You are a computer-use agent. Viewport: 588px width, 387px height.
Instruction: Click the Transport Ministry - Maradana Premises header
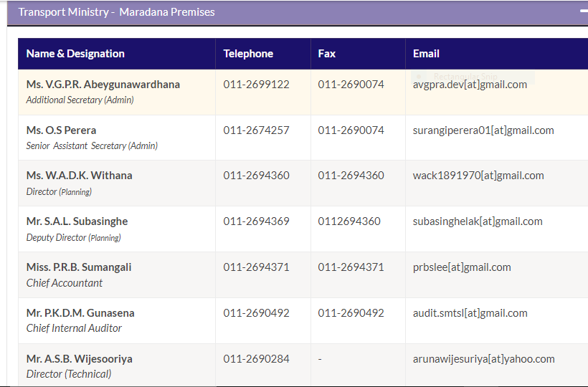[x=116, y=12]
